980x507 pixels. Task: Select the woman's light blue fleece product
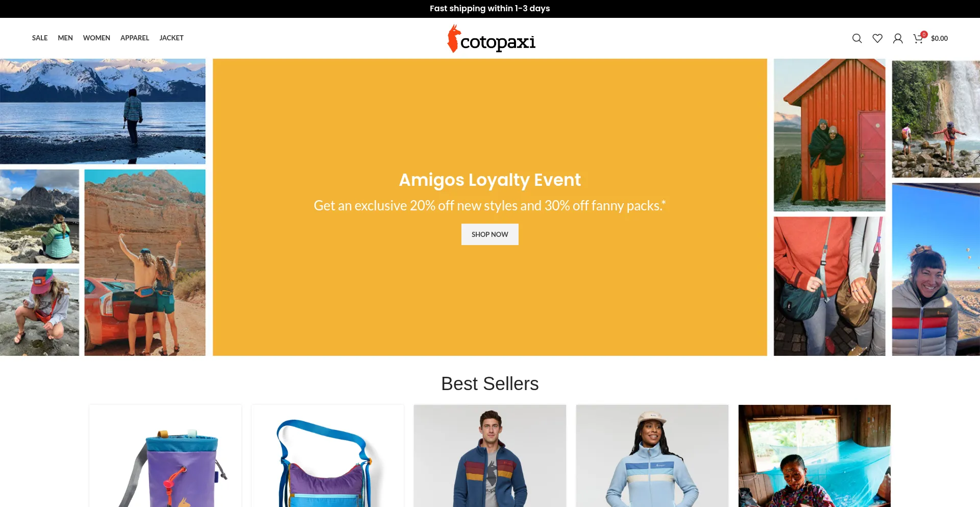pyautogui.click(x=652, y=456)
